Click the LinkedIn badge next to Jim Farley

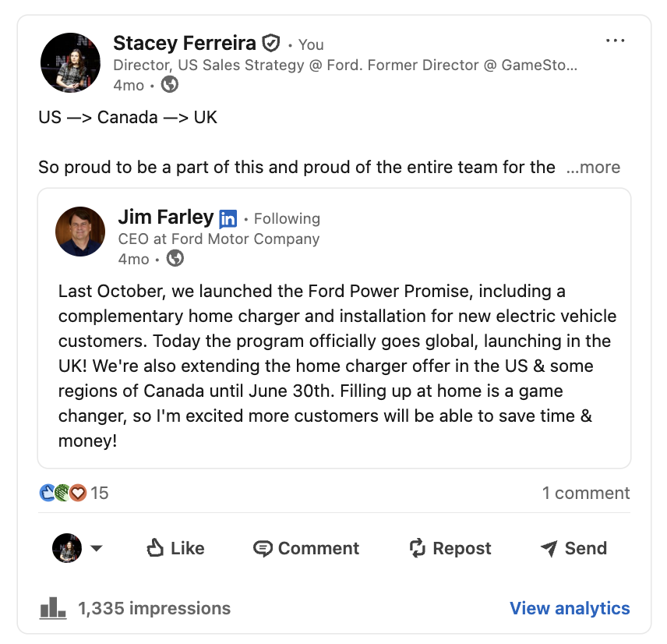(228, 218)
